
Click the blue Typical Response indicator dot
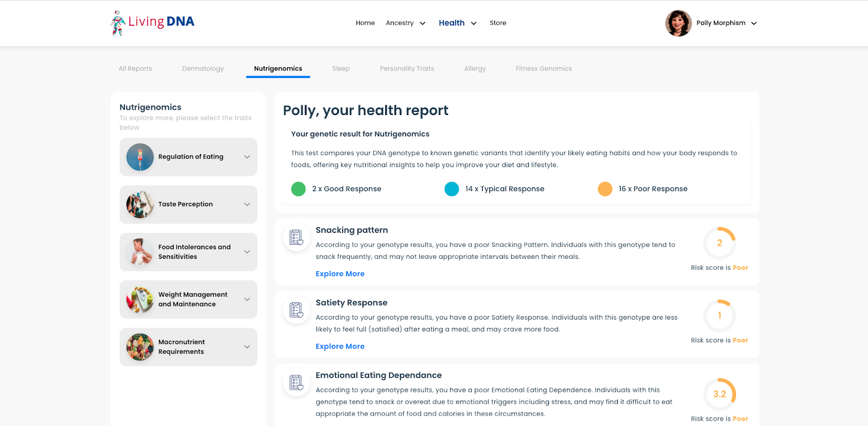[x=452, y=189]
